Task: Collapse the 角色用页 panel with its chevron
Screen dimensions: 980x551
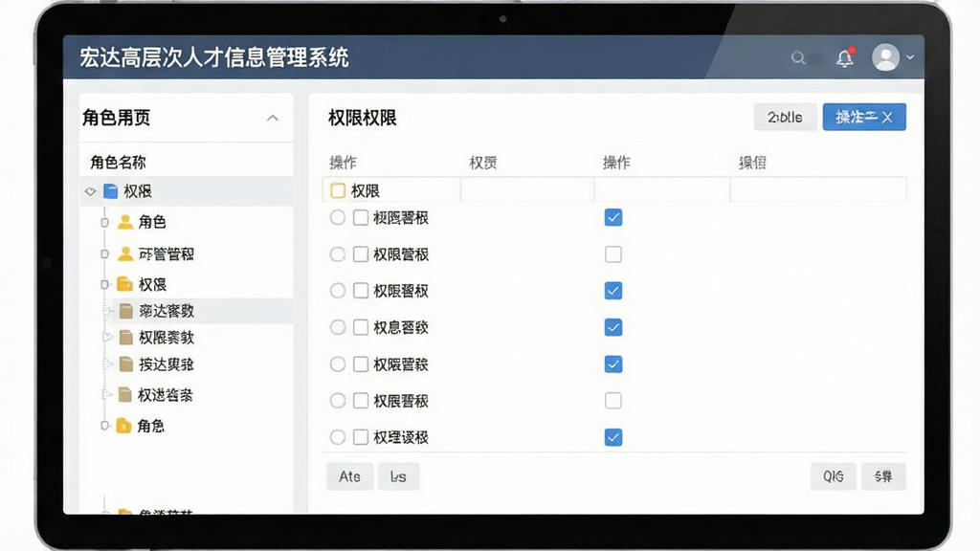Action: [x=273, y=118]
